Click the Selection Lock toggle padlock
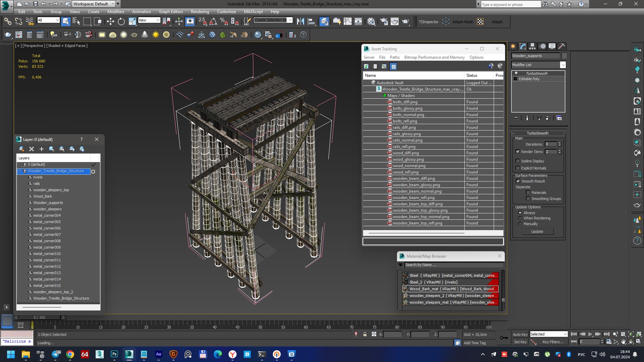Viewport: 644px width, 362px height. tap(365, 334)
